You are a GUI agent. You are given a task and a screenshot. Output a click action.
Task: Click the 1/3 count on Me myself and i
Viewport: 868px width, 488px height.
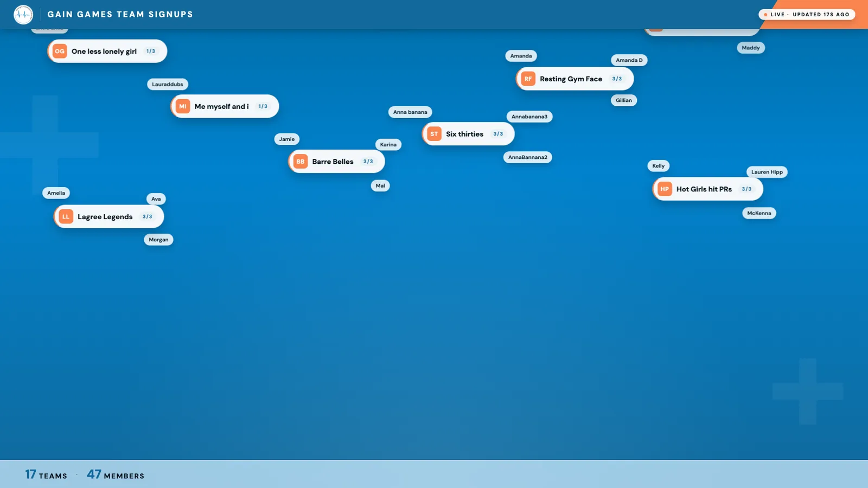tap(263, 107)
